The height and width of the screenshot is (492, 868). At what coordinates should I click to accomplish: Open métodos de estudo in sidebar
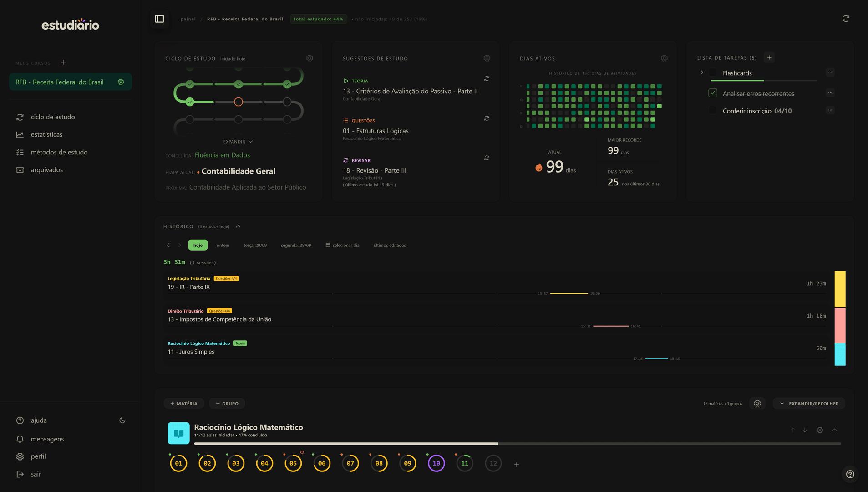[x=59, y=152]
